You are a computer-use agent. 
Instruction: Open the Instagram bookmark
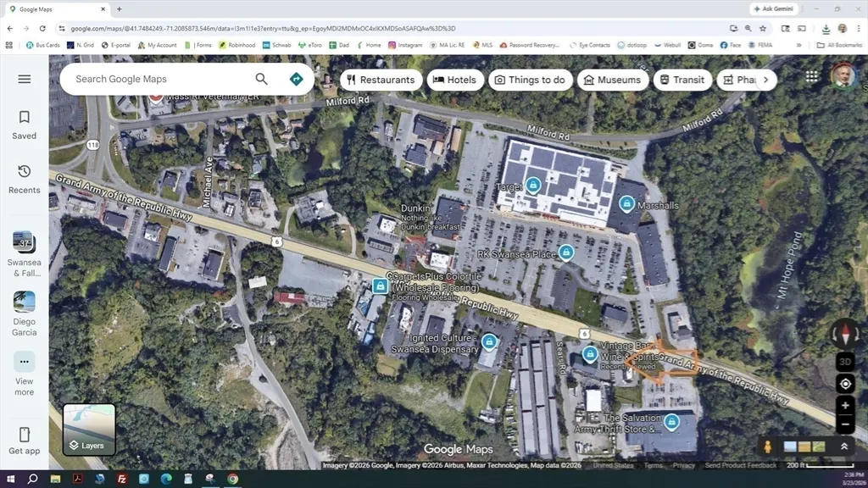tap(405, 45)
